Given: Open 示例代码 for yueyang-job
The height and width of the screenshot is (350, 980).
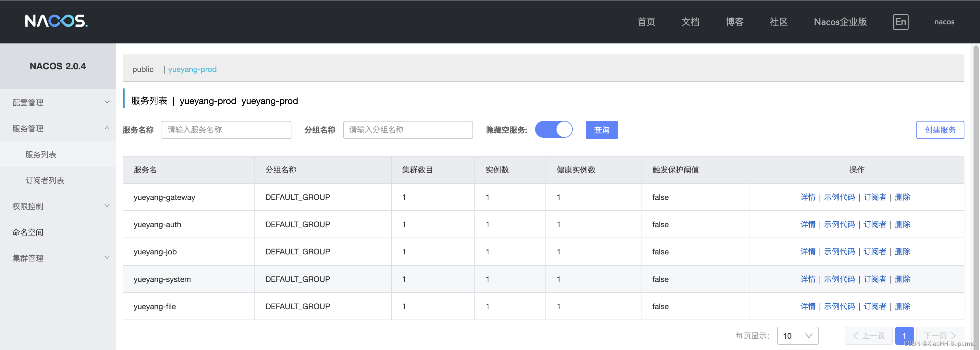Looking at the screenshot, I should click(839, 251).
